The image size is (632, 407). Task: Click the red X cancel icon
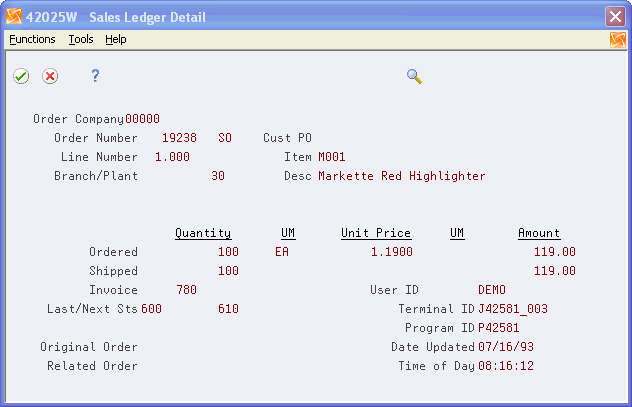[x=50, y=76]
